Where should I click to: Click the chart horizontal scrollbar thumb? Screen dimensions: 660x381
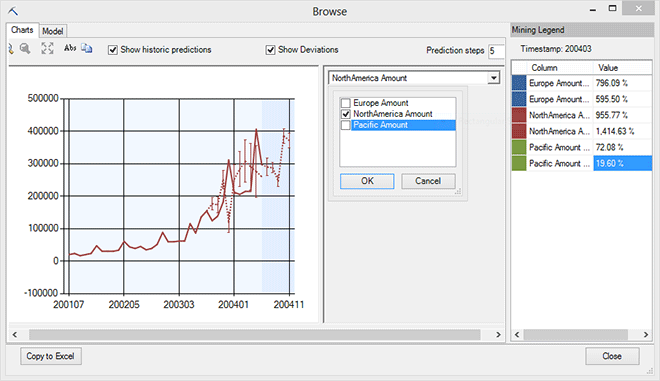pos(254,335)
